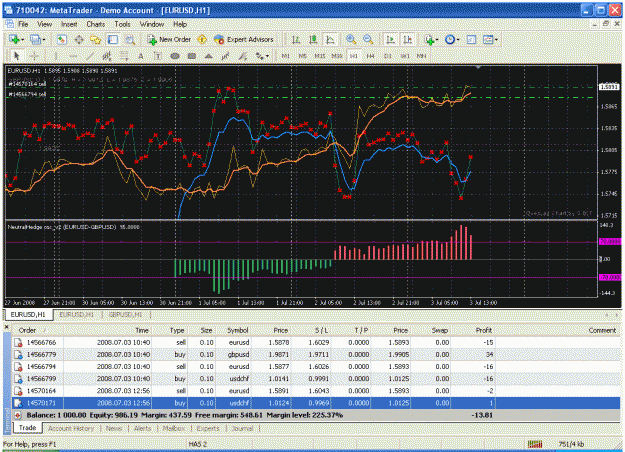Select the gbpusd buy order 14566779 row
625x452 pixels.
(316, 354)
